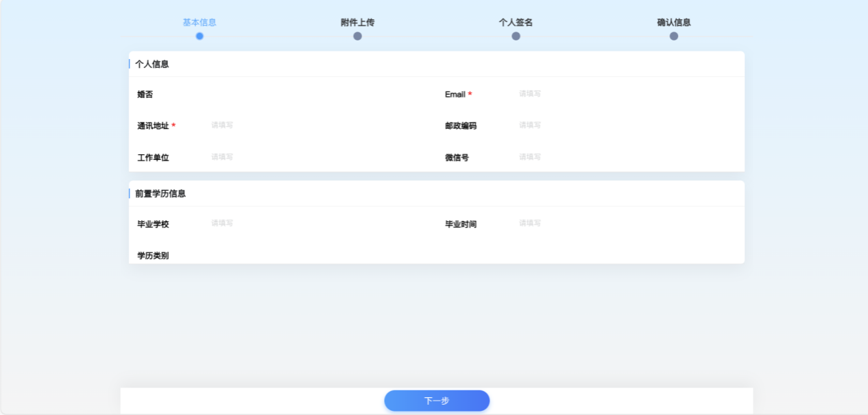
Task: Click the current step progress dot
Action: pyautogui.click(x=200, y=35)
